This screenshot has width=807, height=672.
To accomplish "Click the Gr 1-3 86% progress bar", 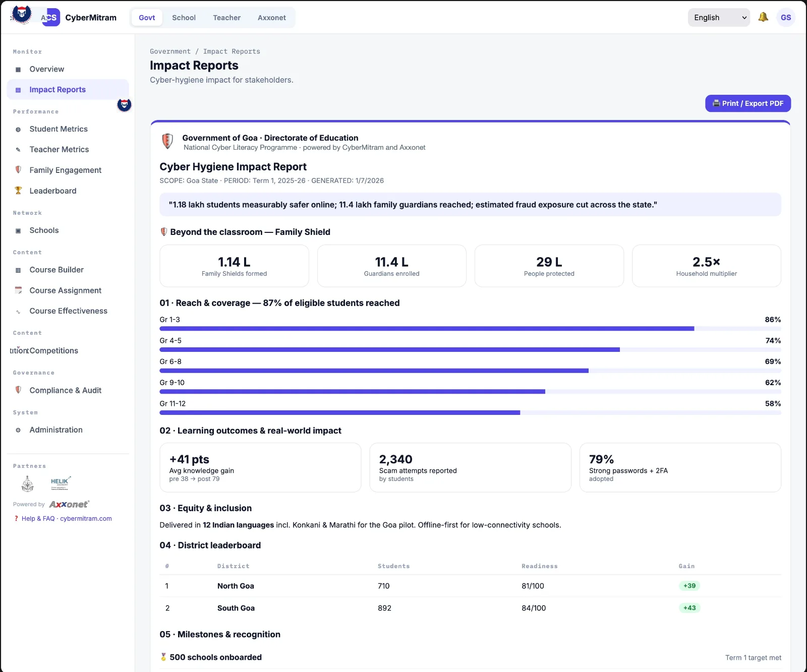I will click(x=470, y=329).
